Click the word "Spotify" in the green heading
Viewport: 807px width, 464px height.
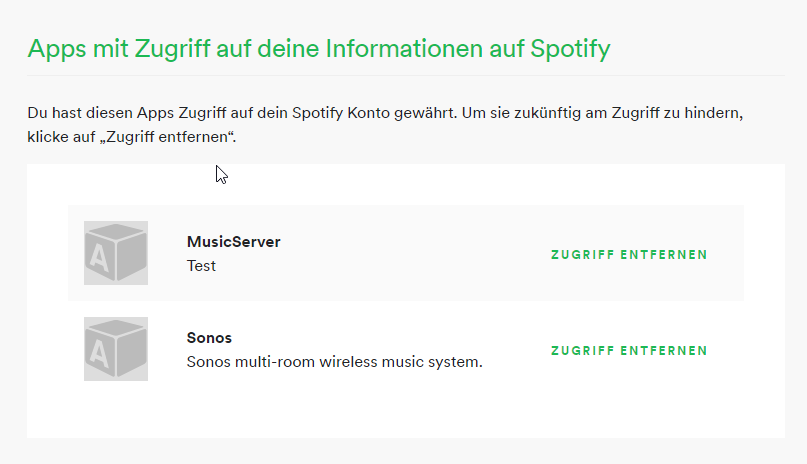click(566, 48)
